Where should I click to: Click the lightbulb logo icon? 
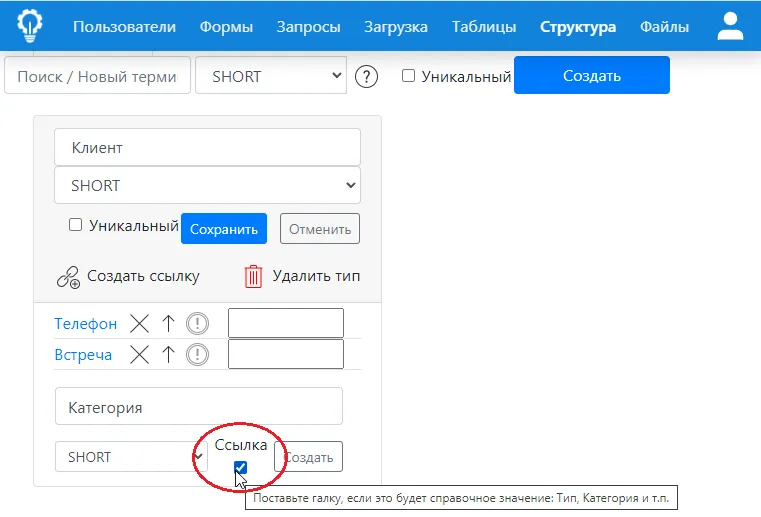coord(30,26)
